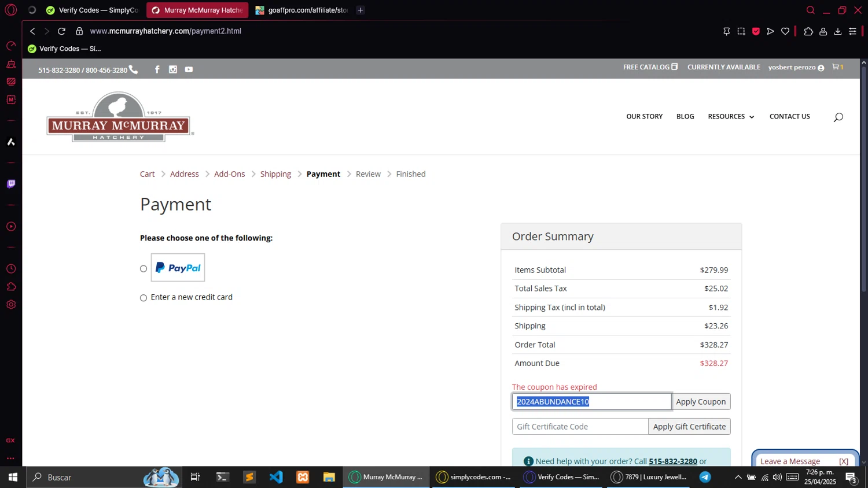
Task: Search tabs using the title bar magnifier
Action: coord(811,10)
